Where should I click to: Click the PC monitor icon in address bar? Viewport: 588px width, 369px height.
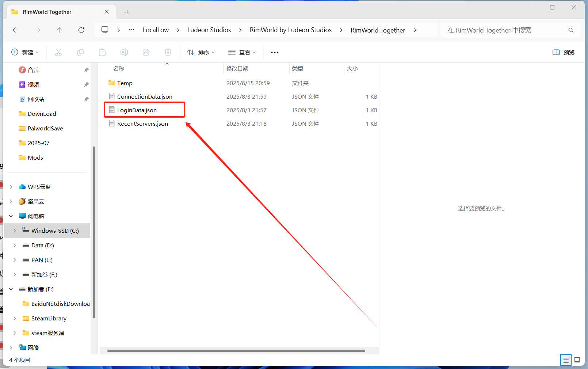(x=105, y=30)
